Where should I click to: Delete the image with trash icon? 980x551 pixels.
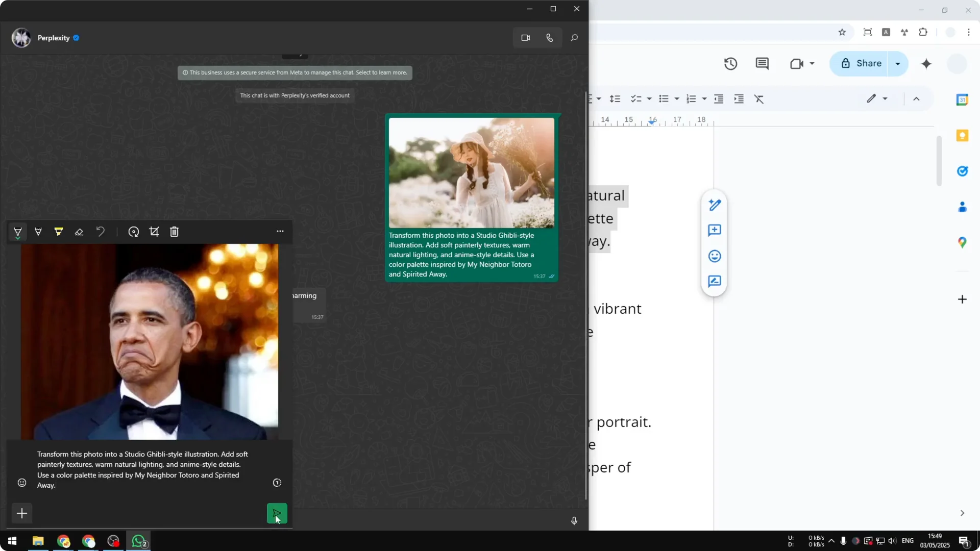pyautogui.click(x=175, y=232)
